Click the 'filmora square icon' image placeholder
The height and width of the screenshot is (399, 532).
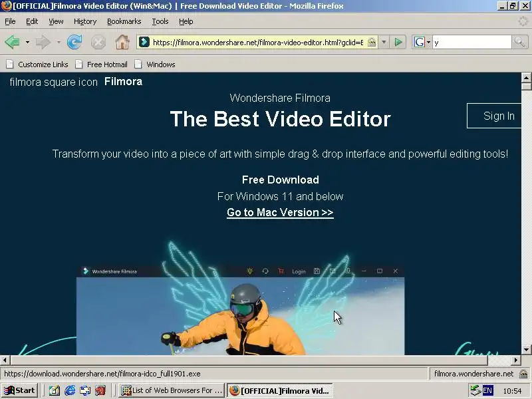(x=54, y=82)
